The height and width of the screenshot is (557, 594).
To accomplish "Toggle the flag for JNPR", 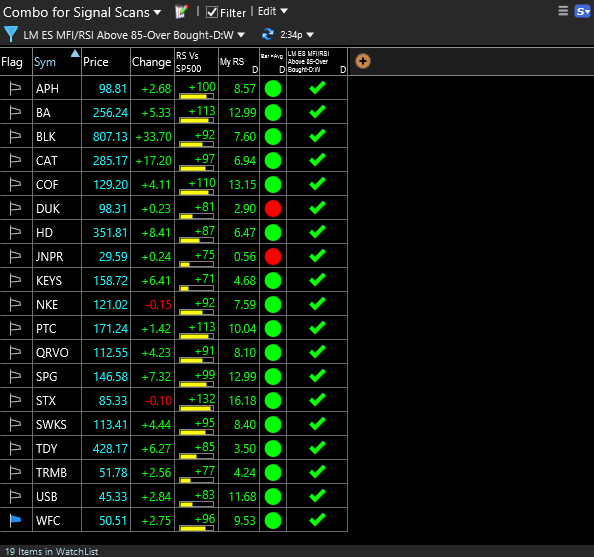I will point(15,257).
